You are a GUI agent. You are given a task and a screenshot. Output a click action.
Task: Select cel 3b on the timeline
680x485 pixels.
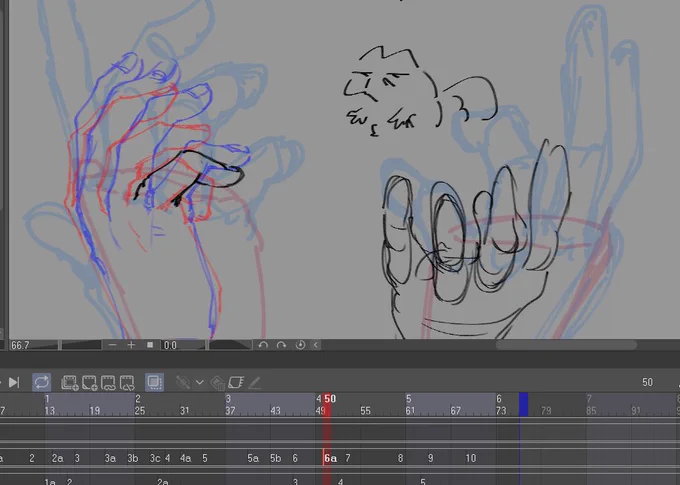pos(133,458)
